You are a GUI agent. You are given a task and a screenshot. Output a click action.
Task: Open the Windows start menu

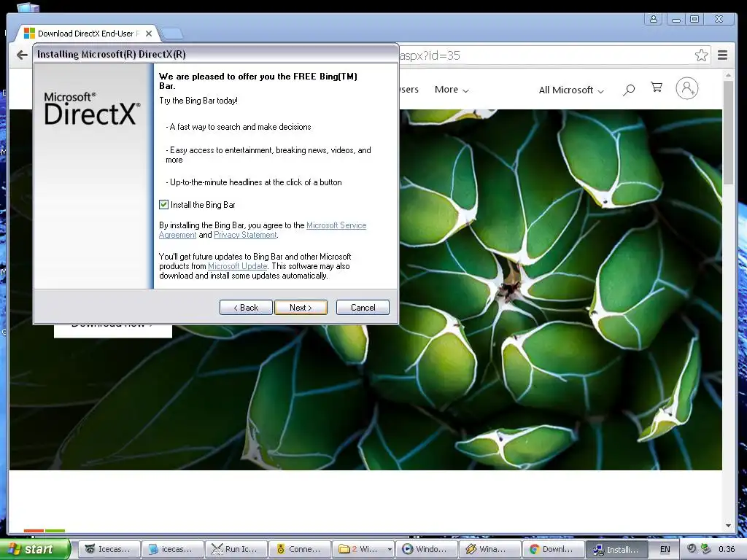tap(35, 549)
